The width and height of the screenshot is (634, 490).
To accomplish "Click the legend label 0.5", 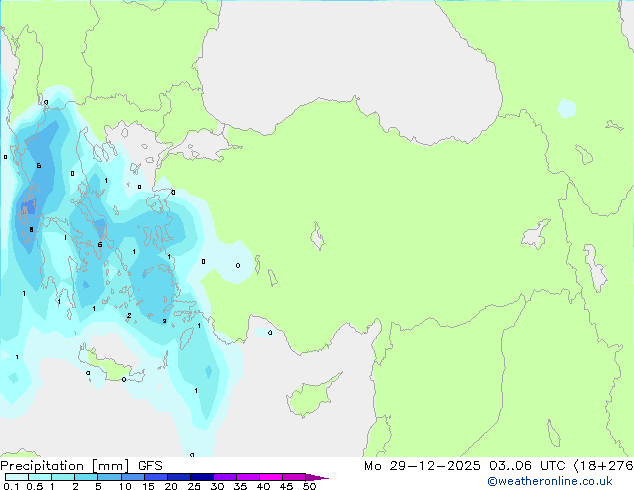I will 35,486.
